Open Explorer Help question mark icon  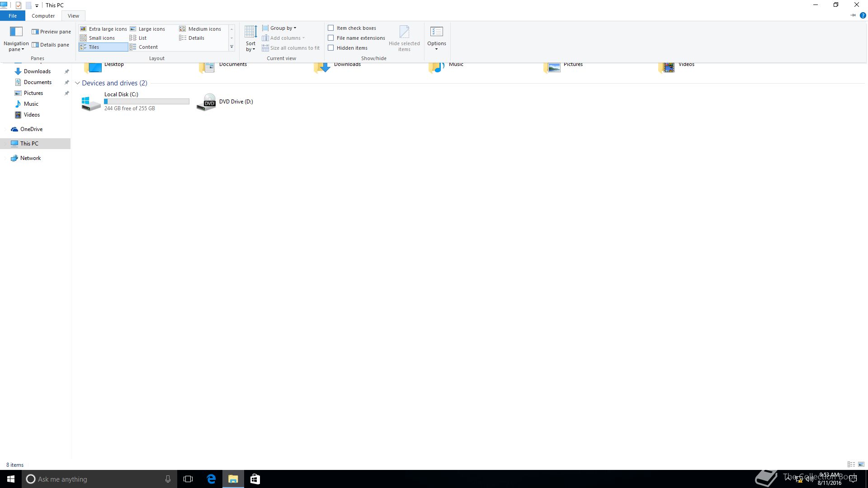863,15
